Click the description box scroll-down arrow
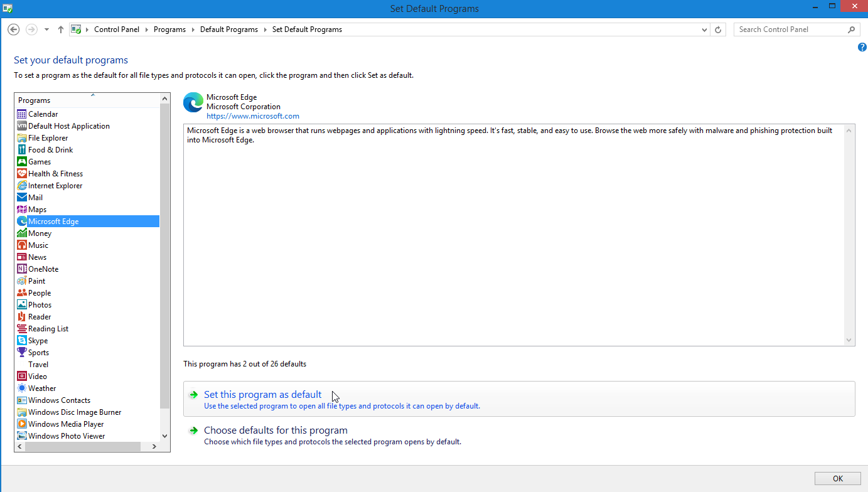This screenshot has width=868, height=492. pyautogui.click(x=849, y=340)
